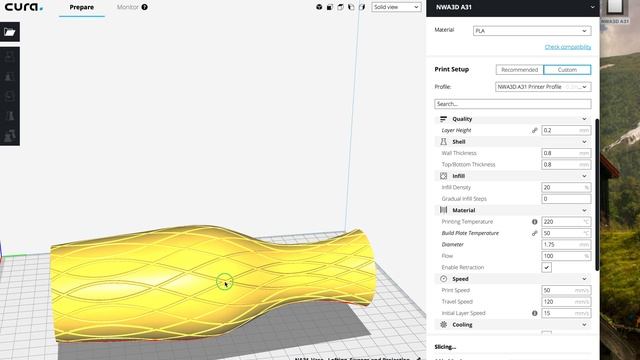Select the Rotate tool in left toolbar
Screen dimensions: 640x360
coord(10,96)
